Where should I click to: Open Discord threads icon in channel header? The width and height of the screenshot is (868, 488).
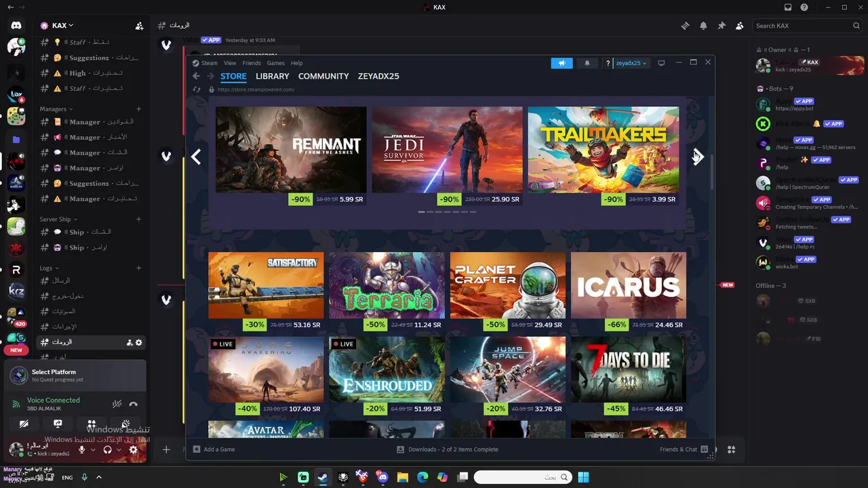coord(686,26)
